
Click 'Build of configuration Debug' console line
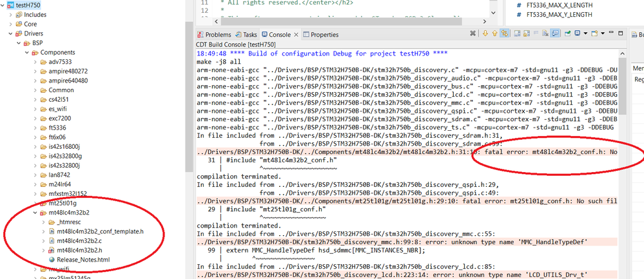click(322, 53)
